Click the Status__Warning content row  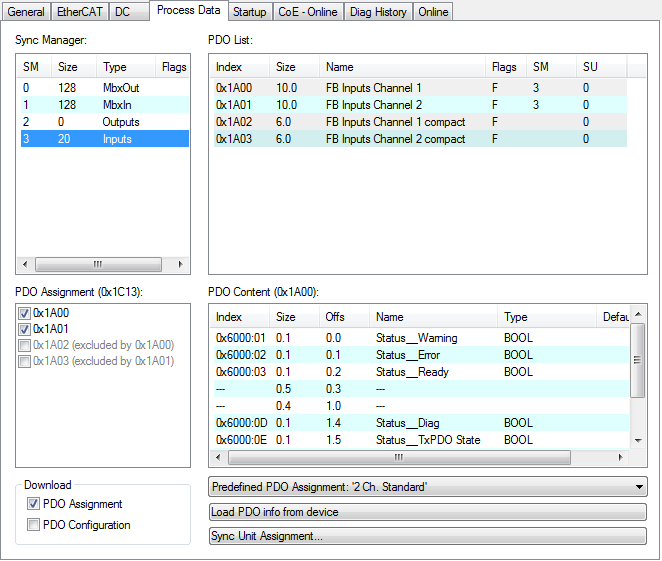[421, 338]
